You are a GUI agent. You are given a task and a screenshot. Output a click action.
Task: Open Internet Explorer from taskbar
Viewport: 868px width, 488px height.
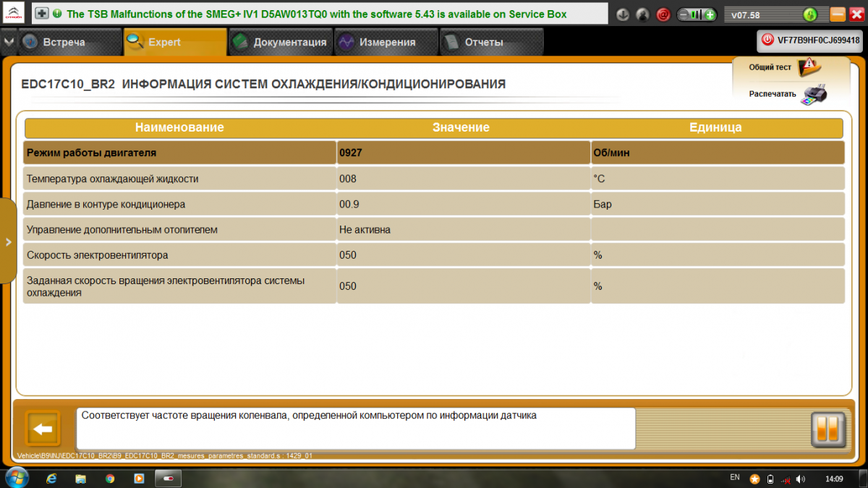(x=52, y=479)
